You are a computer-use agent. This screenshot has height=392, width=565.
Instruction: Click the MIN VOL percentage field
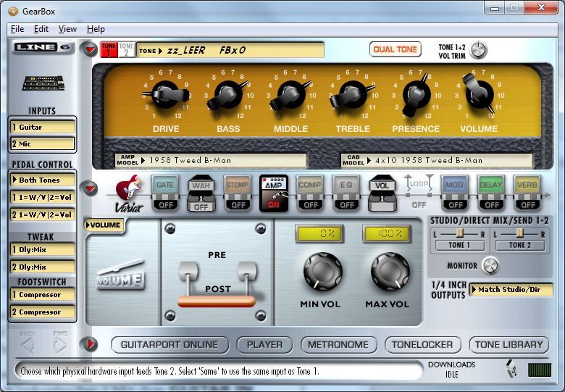(x=319, y=233)
